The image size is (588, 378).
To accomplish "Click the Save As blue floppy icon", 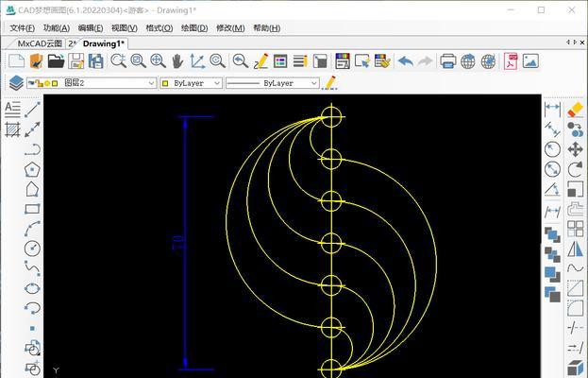I will tap(96, 60).
